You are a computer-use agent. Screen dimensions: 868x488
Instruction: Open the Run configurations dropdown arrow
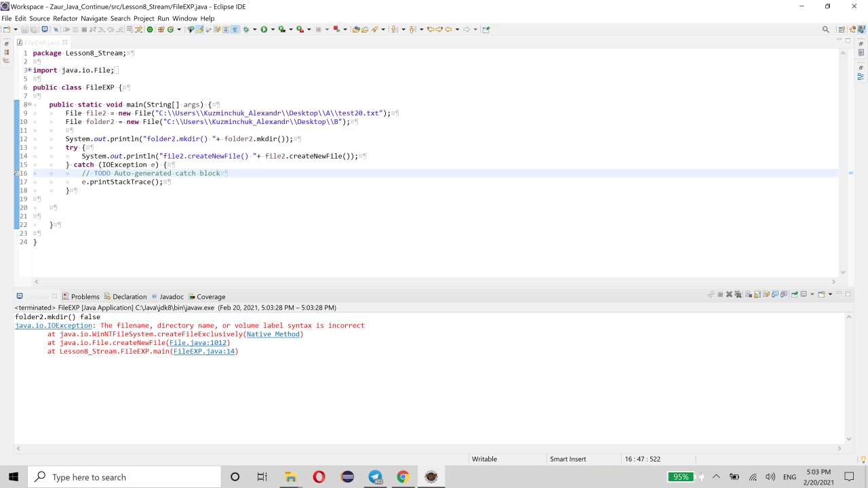(273, 29)
